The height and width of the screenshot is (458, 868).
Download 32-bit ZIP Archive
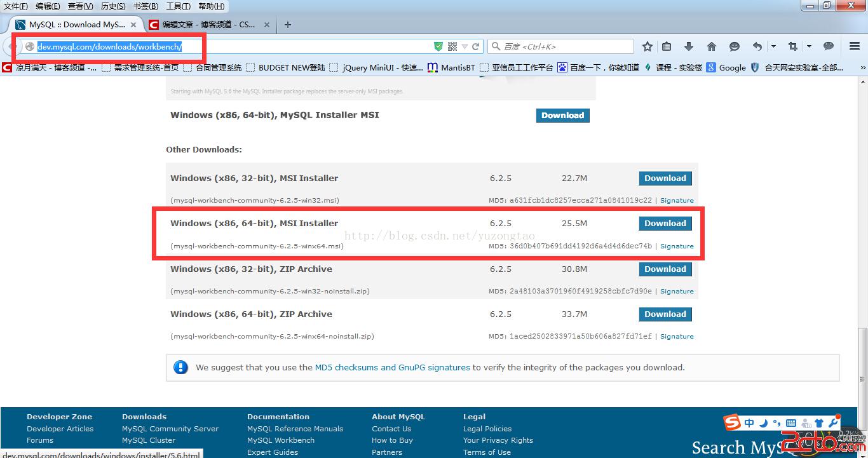point(665,269)
